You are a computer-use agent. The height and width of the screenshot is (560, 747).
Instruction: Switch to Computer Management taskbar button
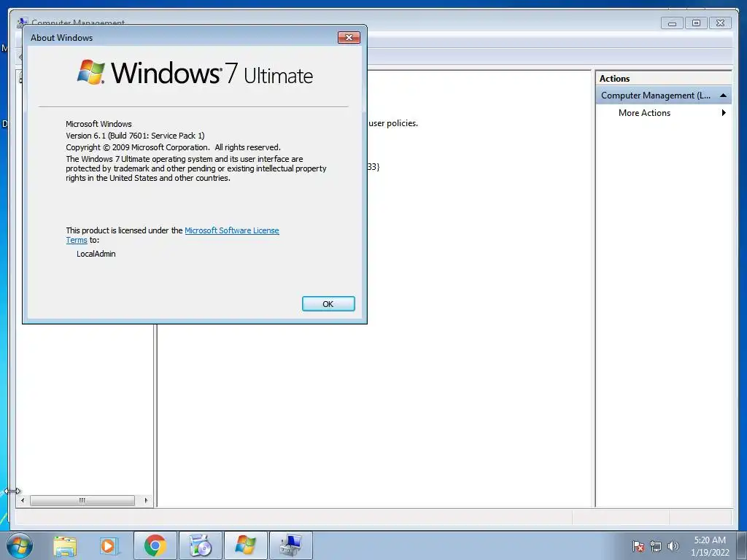click(x=291, y=545)
